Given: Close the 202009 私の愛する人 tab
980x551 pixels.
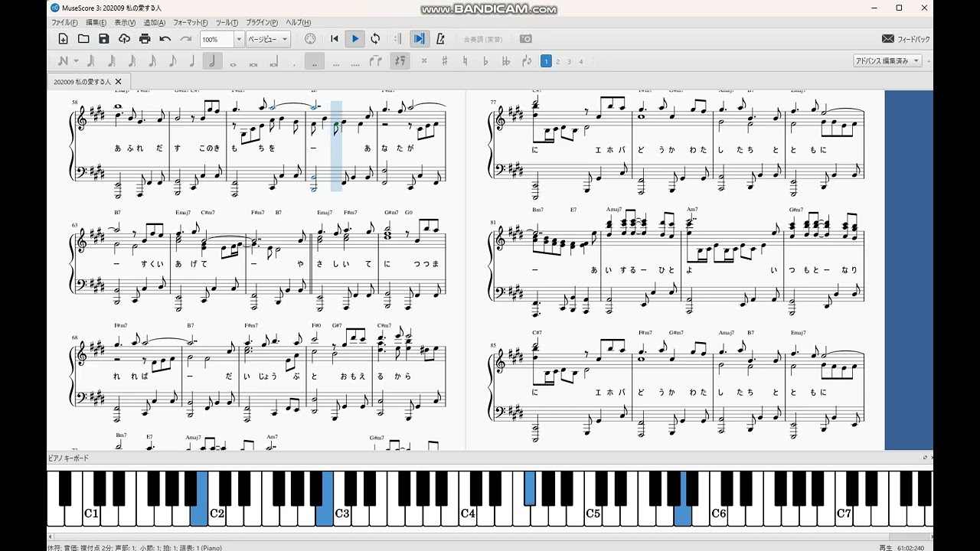Looking at the screenshot, I should pyautogui.click(x=119, y=81).
